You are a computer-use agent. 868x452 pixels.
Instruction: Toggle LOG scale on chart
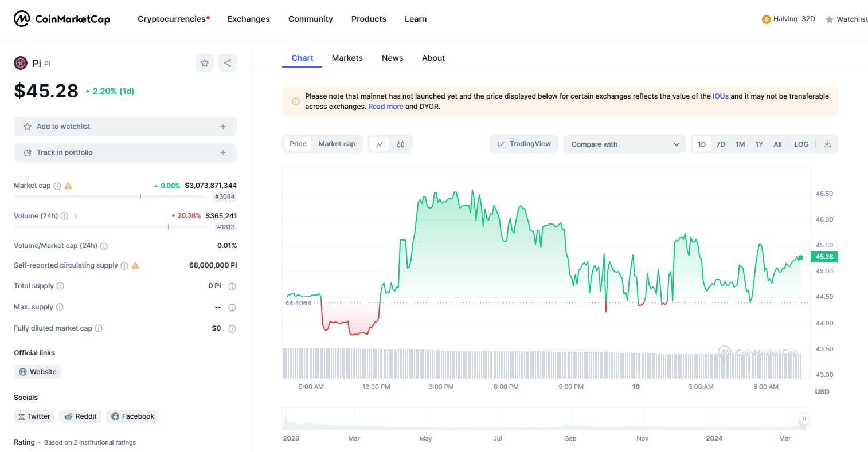pyautogui.click(x=801, y=144)
